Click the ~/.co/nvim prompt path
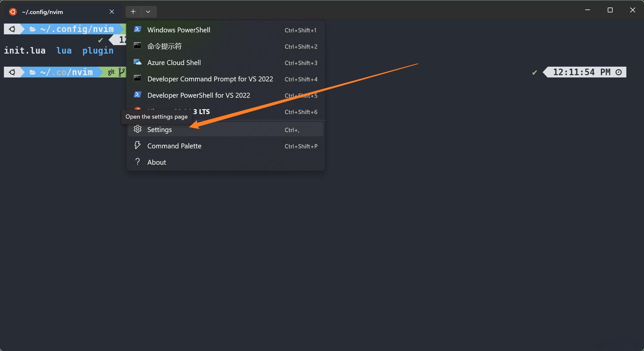The width and height of the screenshot is (644, 351). point(66,72)
